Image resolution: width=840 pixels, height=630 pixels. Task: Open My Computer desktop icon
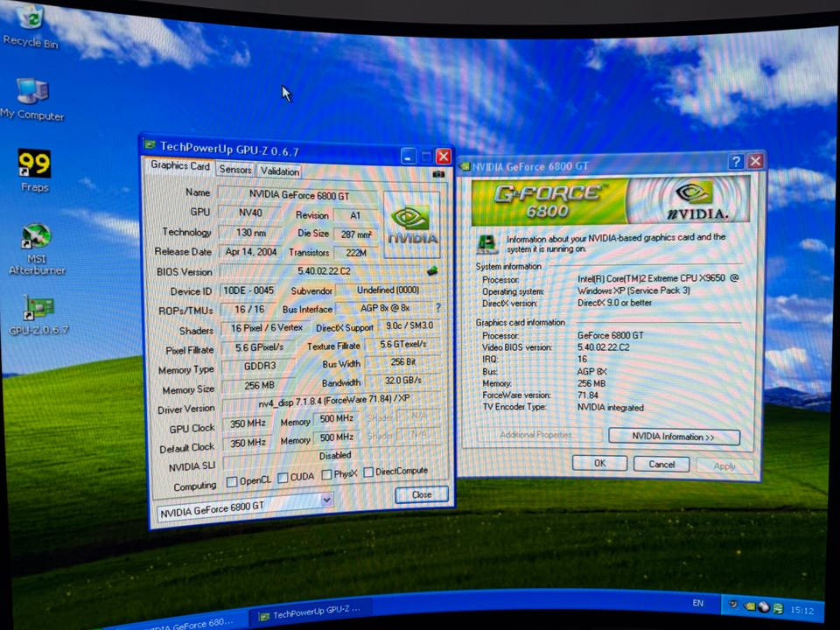click(32, 99)
